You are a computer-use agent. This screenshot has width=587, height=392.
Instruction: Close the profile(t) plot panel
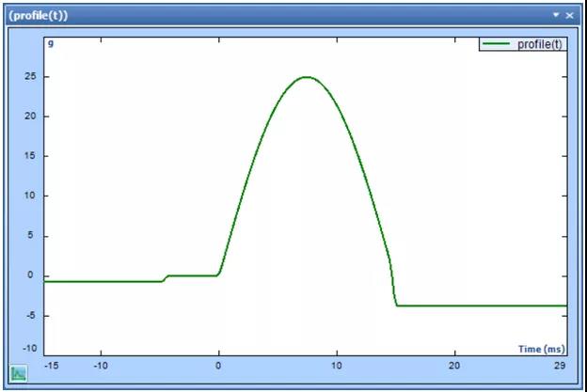pyautogui.click(x=570, y=15)
